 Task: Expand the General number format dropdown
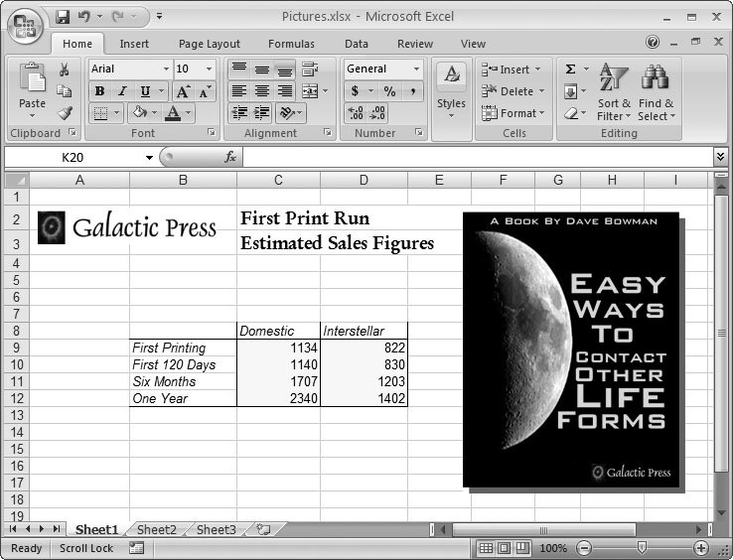(416, 70)
